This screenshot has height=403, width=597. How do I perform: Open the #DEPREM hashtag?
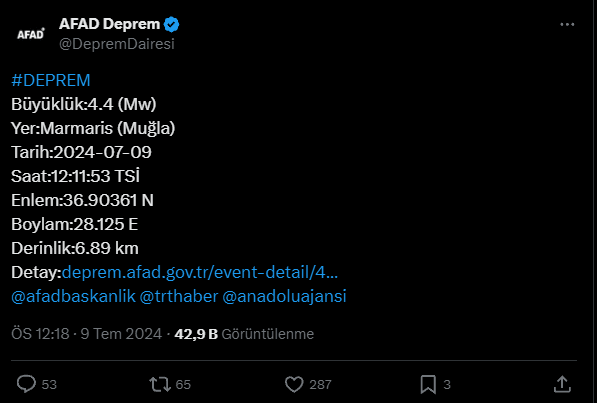pos(51,80)
